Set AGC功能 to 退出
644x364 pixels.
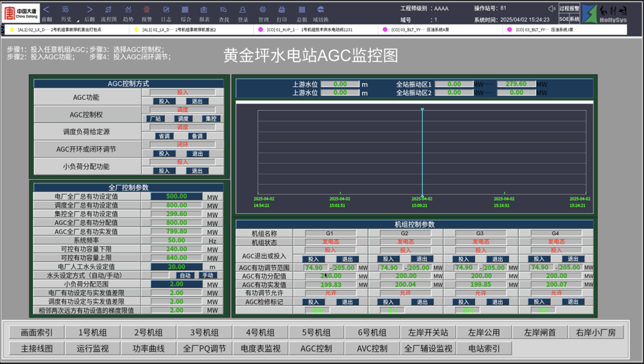pos(197,101)
